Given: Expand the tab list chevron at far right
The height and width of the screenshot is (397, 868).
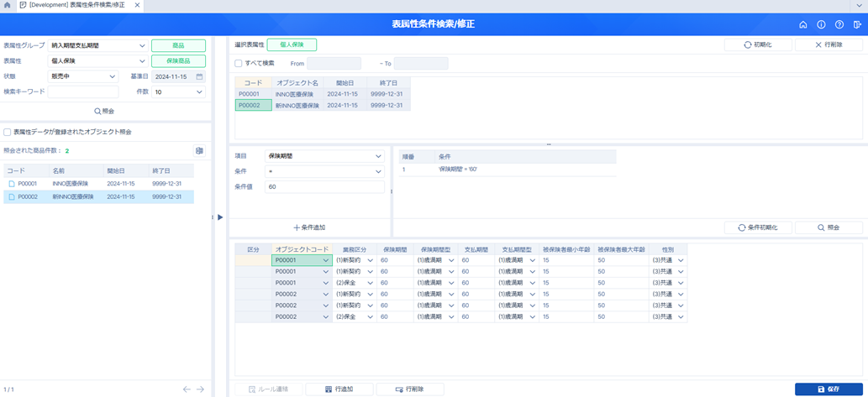Looking at the screenshot, I should click(859, 4).
